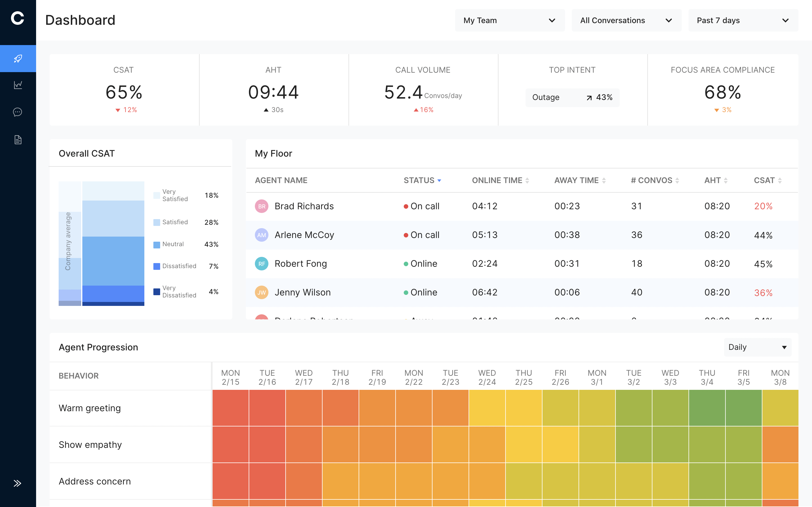Click the Neutral legend color swatch
Viewport: 812px width, 507px height.
[156, 245]
